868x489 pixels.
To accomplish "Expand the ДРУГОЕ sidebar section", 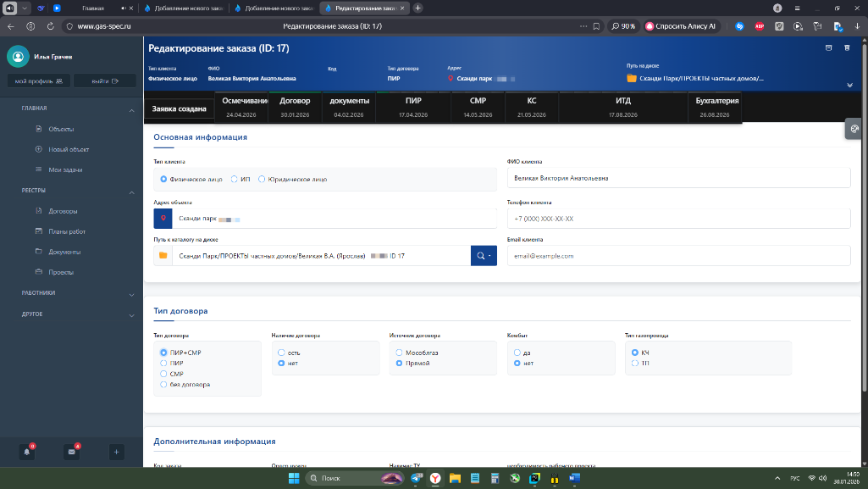I will [132, 315].
